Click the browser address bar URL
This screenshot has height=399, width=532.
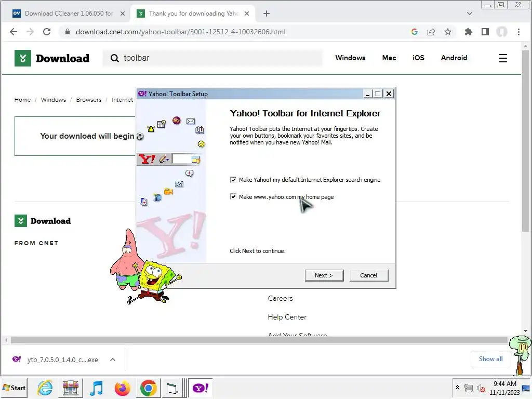click(x=180, y=32)
